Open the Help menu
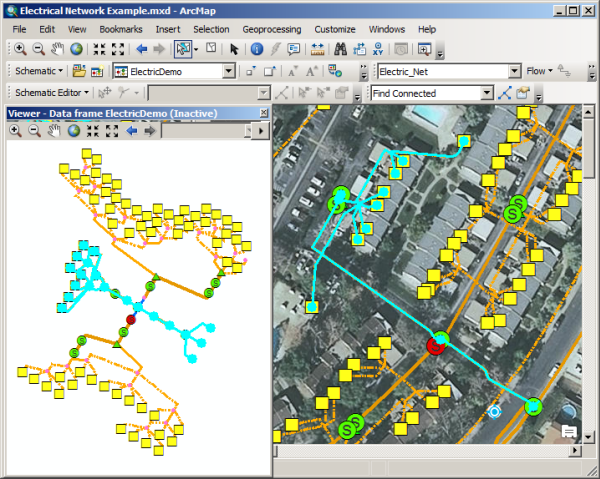Image resolution: width=600 pixels, height=479 pixels. [427, 29]
